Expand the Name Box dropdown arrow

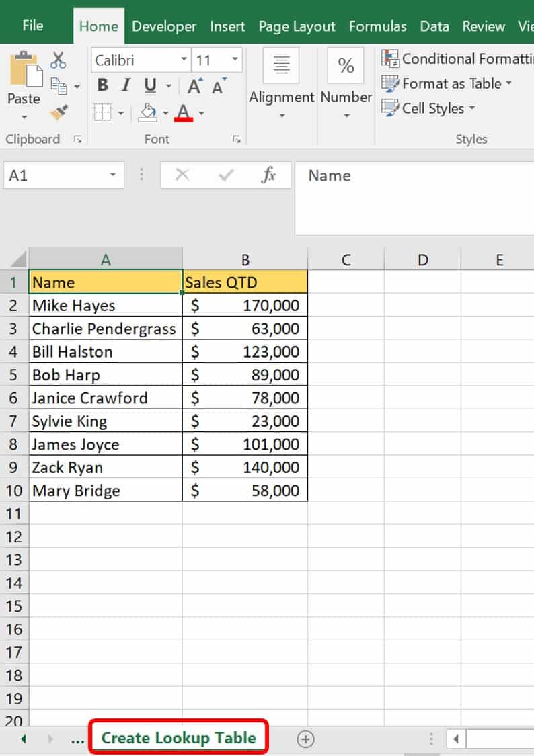pos(113,175)
